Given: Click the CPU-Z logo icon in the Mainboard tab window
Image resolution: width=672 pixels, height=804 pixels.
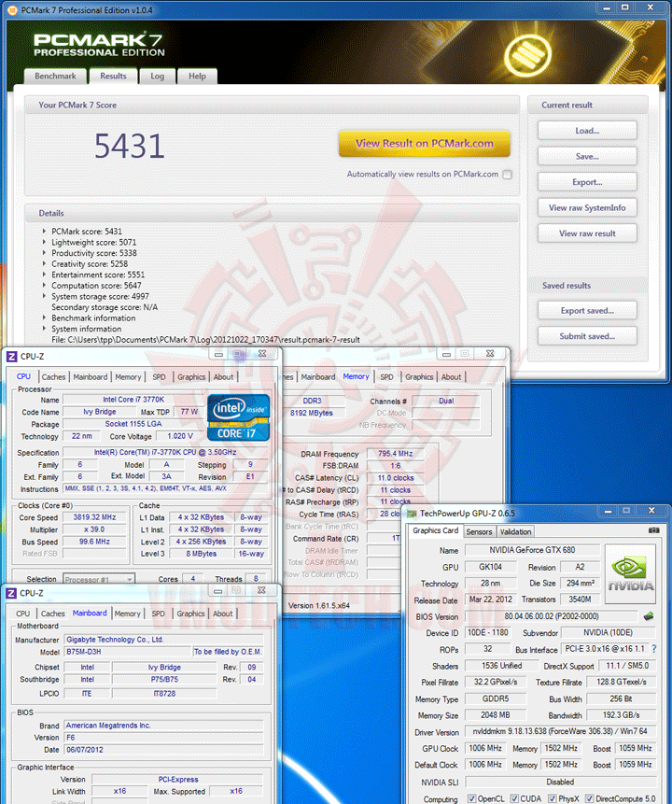Looking at the screenshot, I should point(11,593).
